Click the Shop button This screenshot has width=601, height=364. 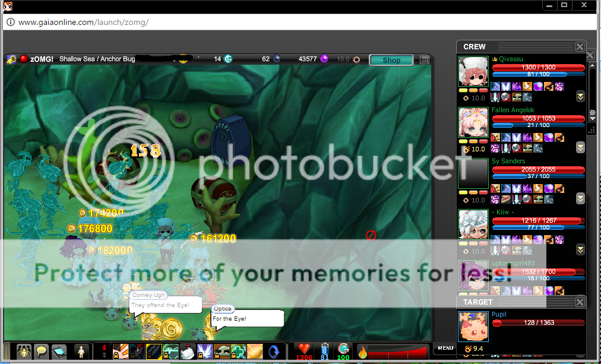coord(391,60)
